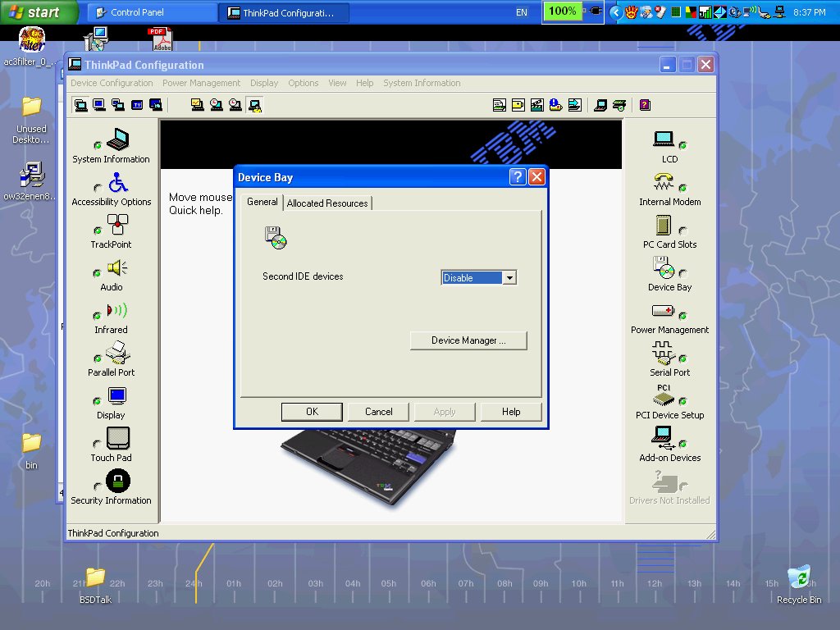This screenshot has height=630, width=840.
Task: Open the Windows start menu
Action: (x=39, y=11)
